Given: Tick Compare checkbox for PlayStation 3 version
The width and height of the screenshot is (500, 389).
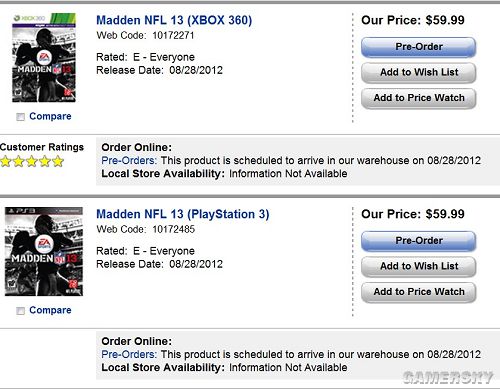Looking at the screenshot, I should coord(21,311).
